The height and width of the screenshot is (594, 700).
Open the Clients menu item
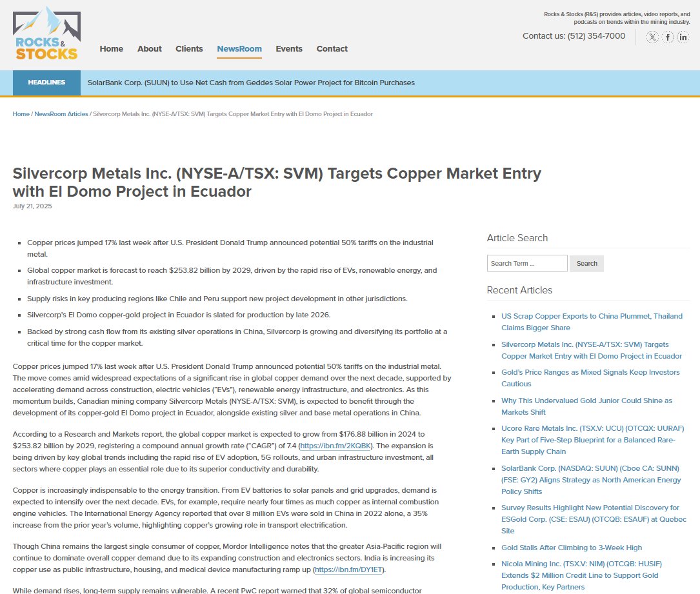[189, 48]
